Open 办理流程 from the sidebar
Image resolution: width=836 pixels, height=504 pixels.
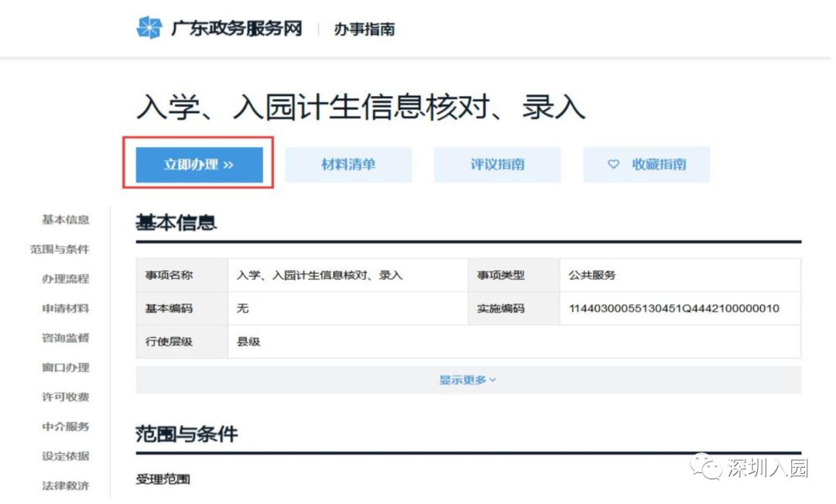65,279
